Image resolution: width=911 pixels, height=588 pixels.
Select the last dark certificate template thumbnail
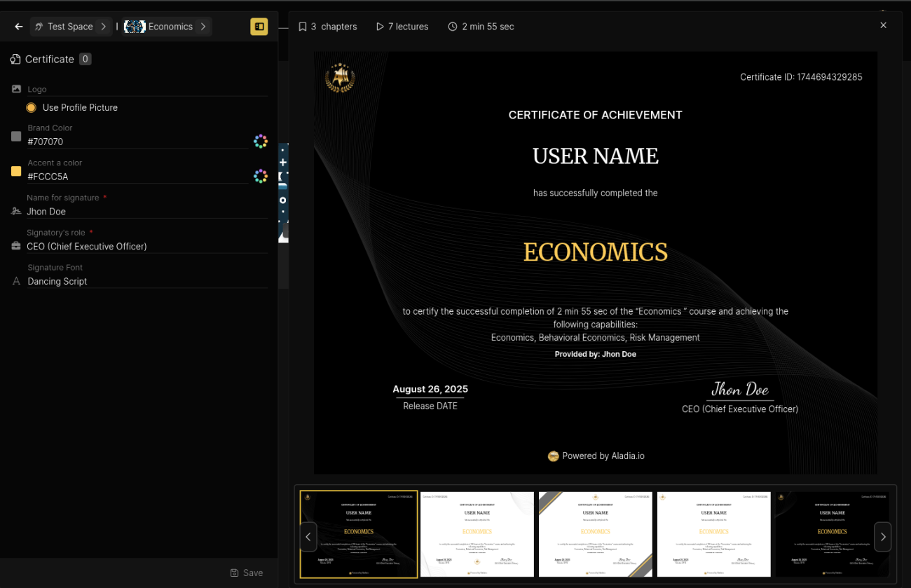(832, 534)
